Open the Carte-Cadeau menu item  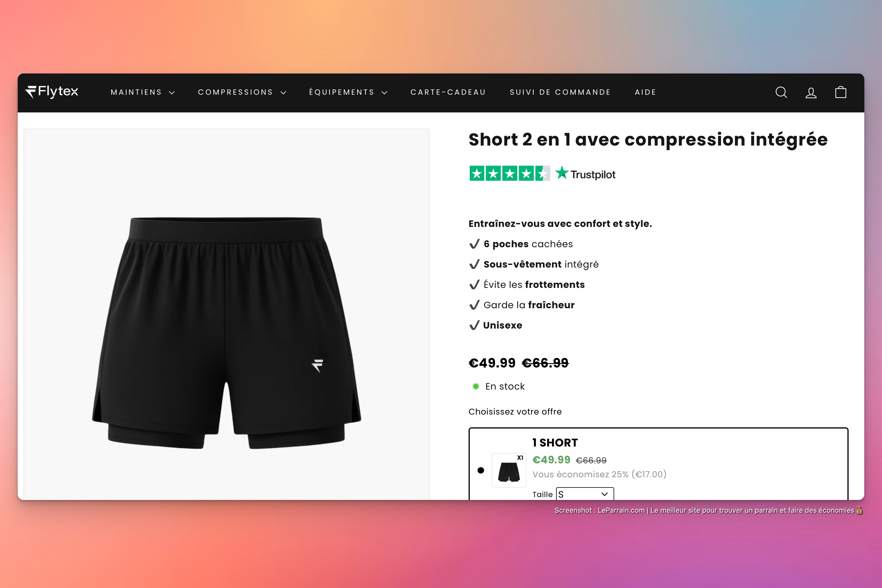(448, 92)
